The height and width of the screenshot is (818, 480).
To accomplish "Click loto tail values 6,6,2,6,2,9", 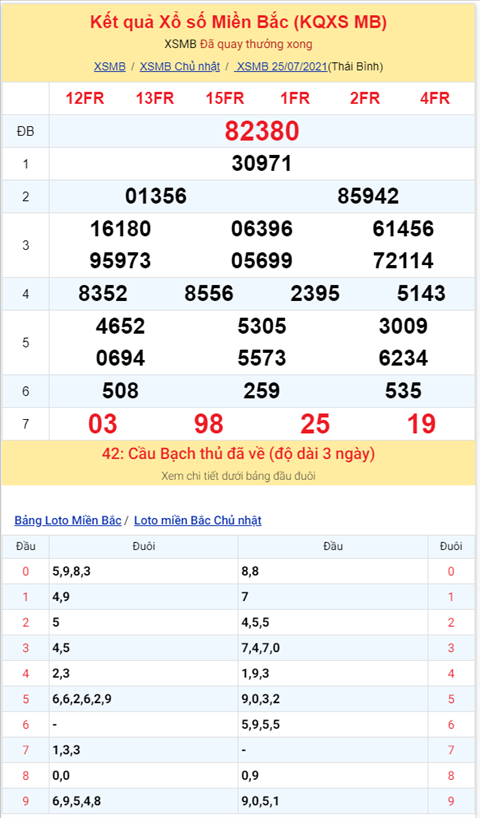I will [82, 699].
